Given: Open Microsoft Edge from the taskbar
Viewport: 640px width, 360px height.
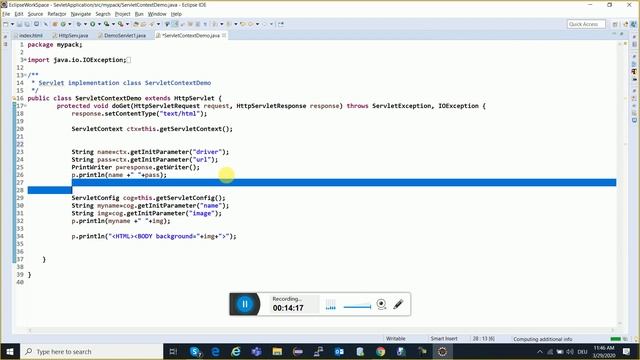Looking at the screenshot, I should pyautogui.click(x=216, y=351).
